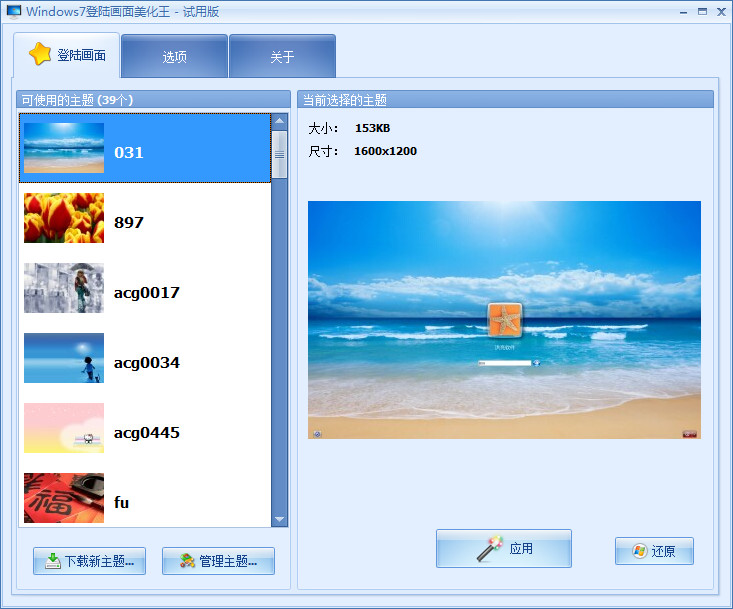
Task: Click the starfish user avatar in preview
Action: coord(504,320)
